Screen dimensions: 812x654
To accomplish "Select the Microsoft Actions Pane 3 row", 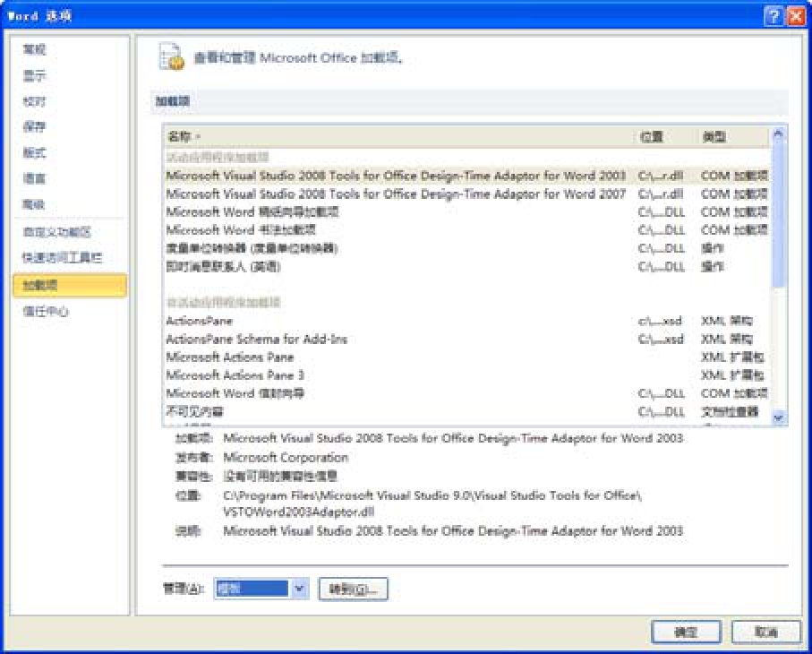I will pos(466,375).
